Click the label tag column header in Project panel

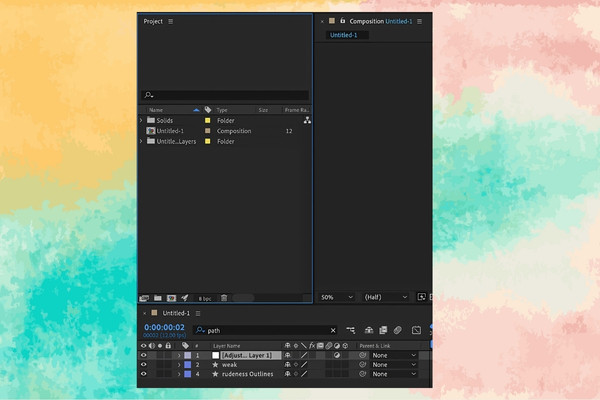coord(208,110)
